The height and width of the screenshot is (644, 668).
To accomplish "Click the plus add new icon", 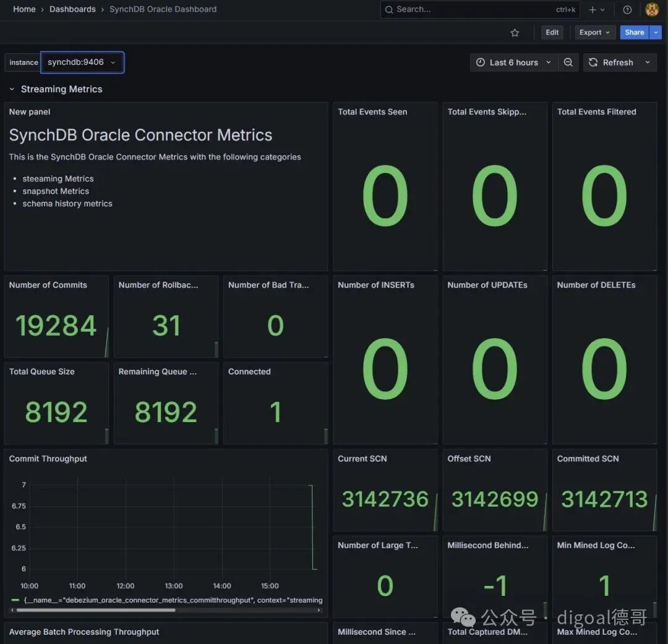I will 596,10.
